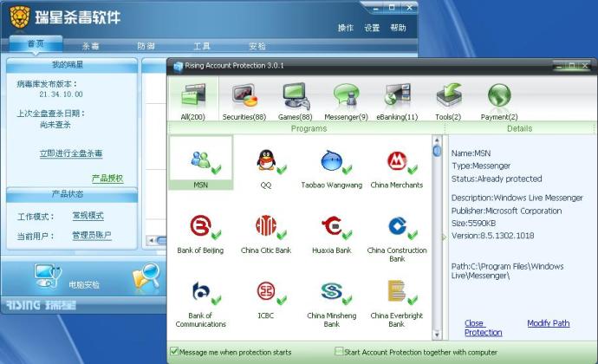598x364 pixels.
Task: Open the 操作 menu
Action: pyautogui.click(x=346, y=28)
